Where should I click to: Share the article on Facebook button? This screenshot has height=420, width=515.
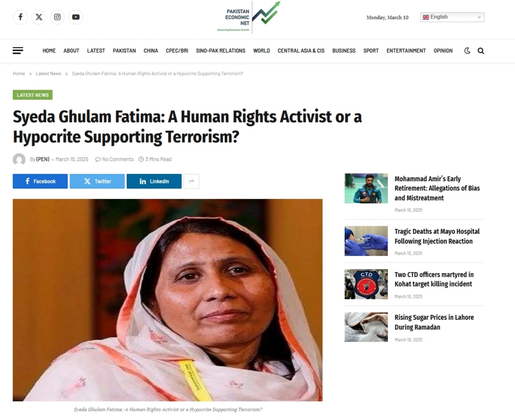click(x=40, y=181)
